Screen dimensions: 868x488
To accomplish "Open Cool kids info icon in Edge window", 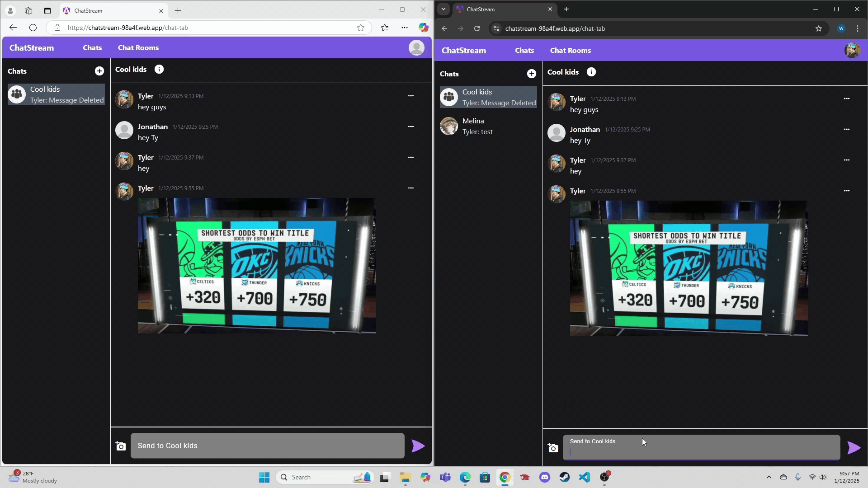I will tap(159, 69).
